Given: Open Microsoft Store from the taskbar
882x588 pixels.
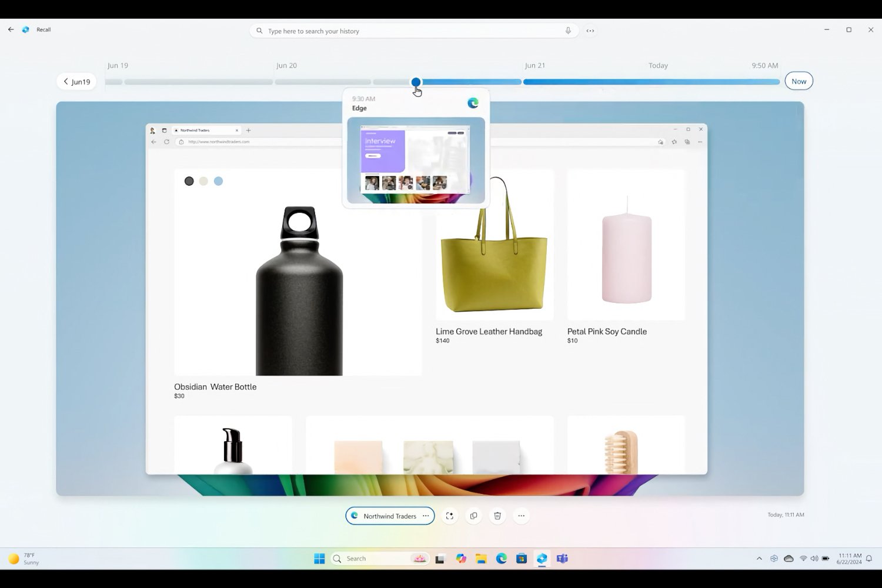Looking at the screenshot, I should (522, 559).
